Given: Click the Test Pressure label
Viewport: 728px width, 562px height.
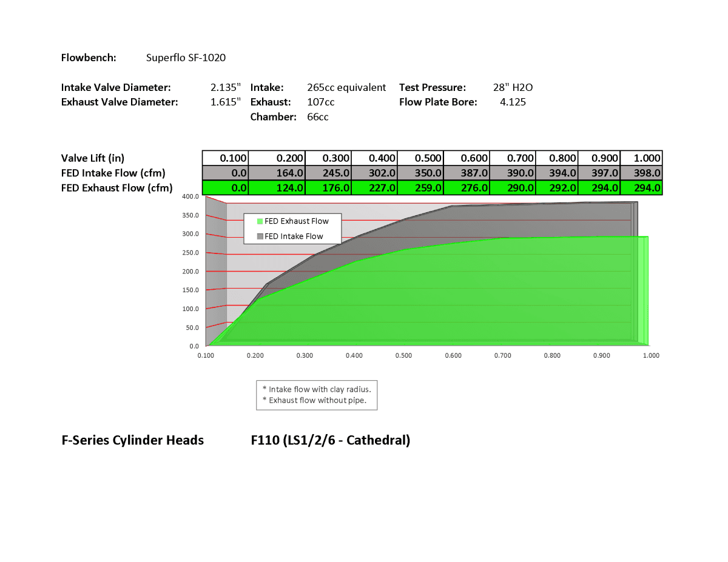Looking at the screenshot, I should pyautogui.click(x=432, y=87).
